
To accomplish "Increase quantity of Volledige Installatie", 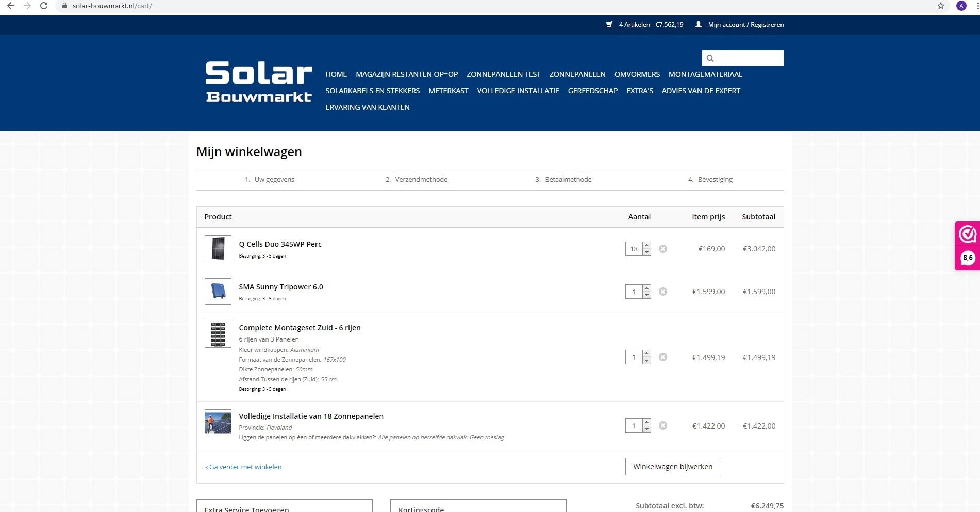I will (646, 422).
